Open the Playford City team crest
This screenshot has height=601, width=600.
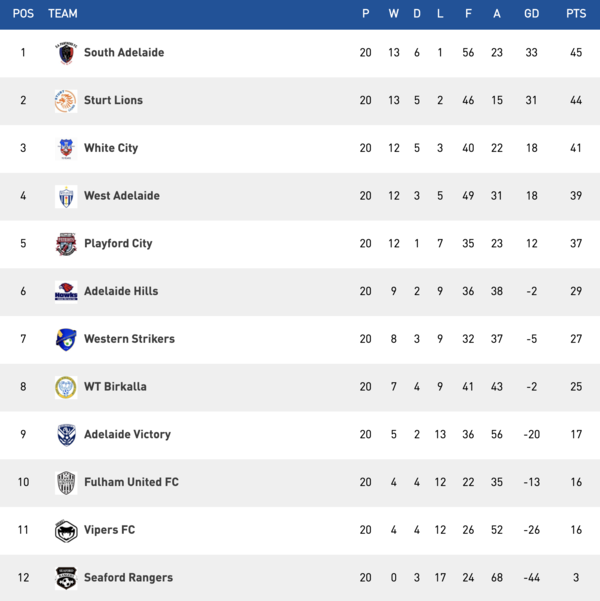tap(66, 244)
